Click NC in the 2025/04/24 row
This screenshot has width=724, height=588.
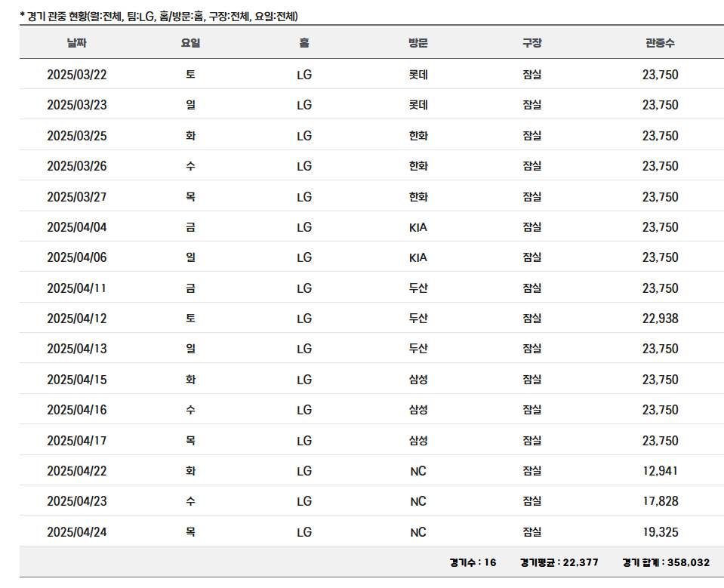417,532
